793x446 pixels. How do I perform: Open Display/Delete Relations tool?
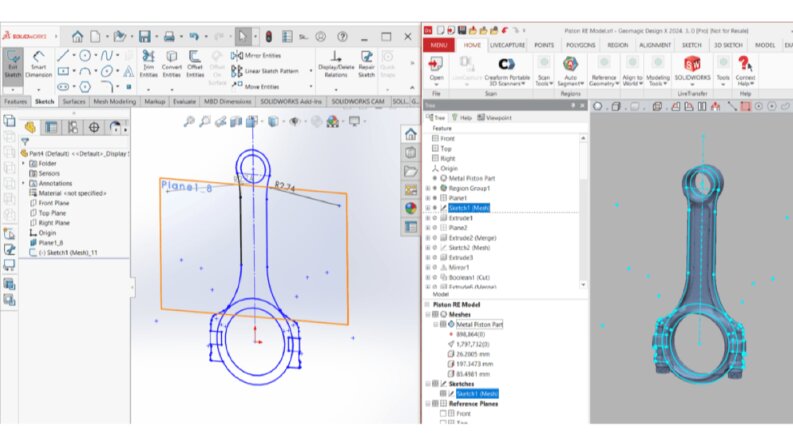click(x=336, y=64)
